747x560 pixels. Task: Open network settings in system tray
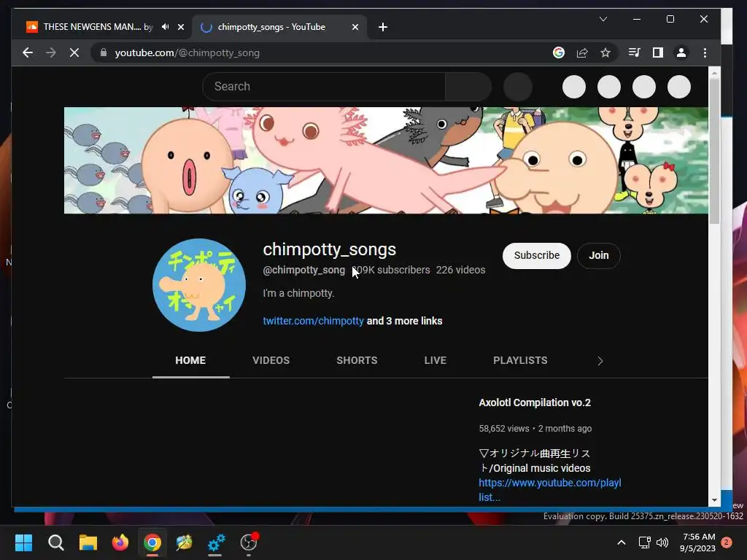[645, 542]
